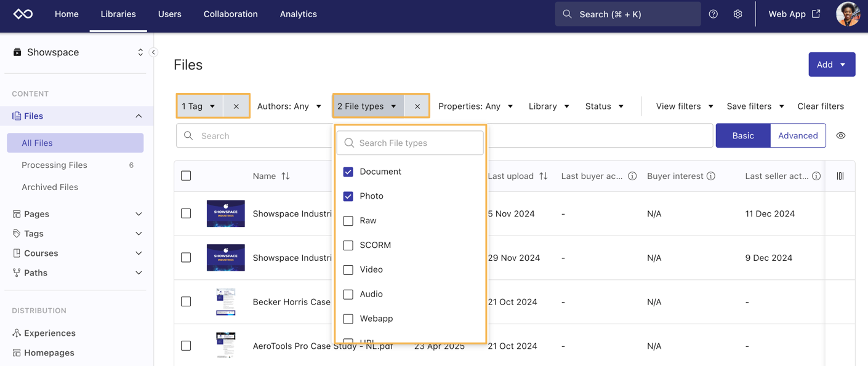The image size is (868, 366).
Task: Collapse the Files section in sidebar
Action: (139, 116)
